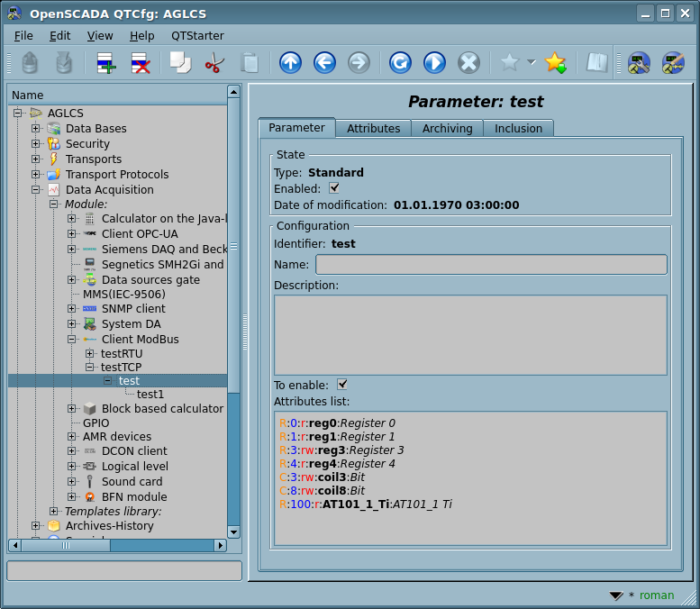The height and width of the screenshot is (609, 700).
Task: Expand the Data Bases tree node
Action: click(x=36, y=129)
